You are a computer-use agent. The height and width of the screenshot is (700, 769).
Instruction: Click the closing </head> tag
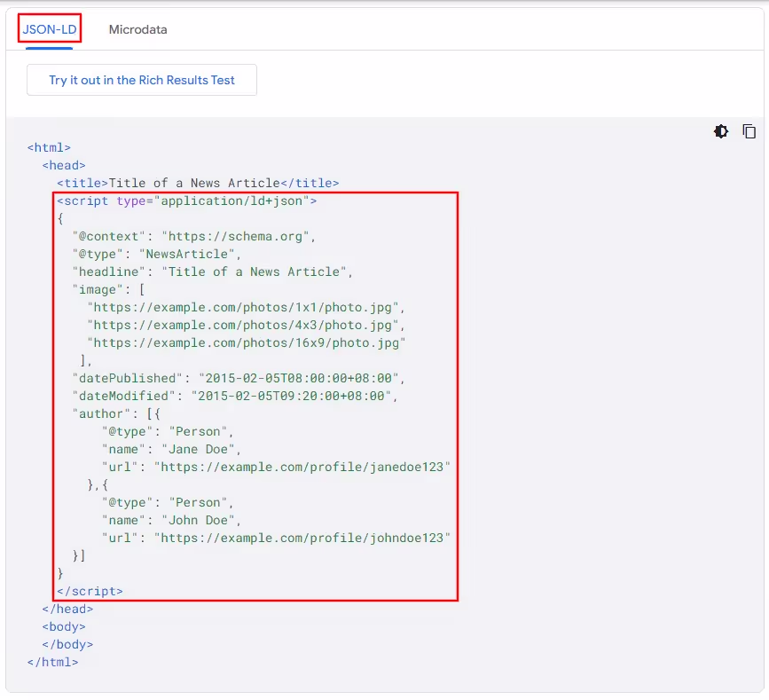click(x=67, y=609)
